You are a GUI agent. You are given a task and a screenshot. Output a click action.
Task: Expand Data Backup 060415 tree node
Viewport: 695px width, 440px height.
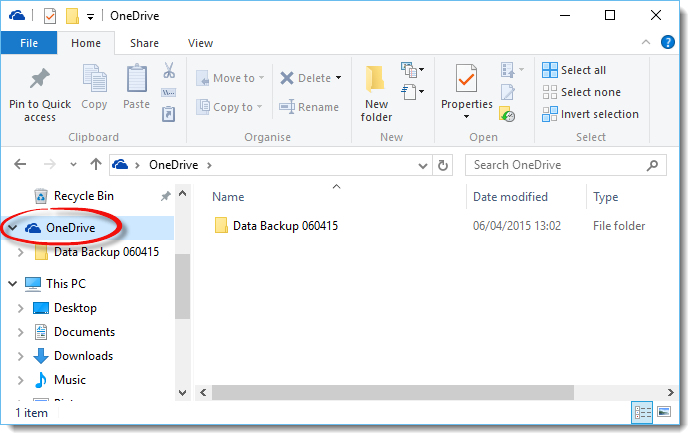[20, 252]
